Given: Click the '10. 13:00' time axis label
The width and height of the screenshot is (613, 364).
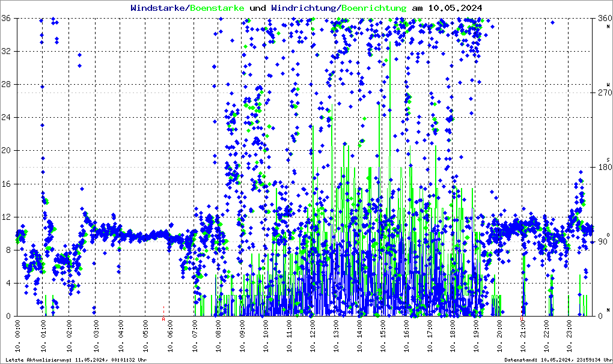Looking at the screenshot, I should tap(336, 336).
